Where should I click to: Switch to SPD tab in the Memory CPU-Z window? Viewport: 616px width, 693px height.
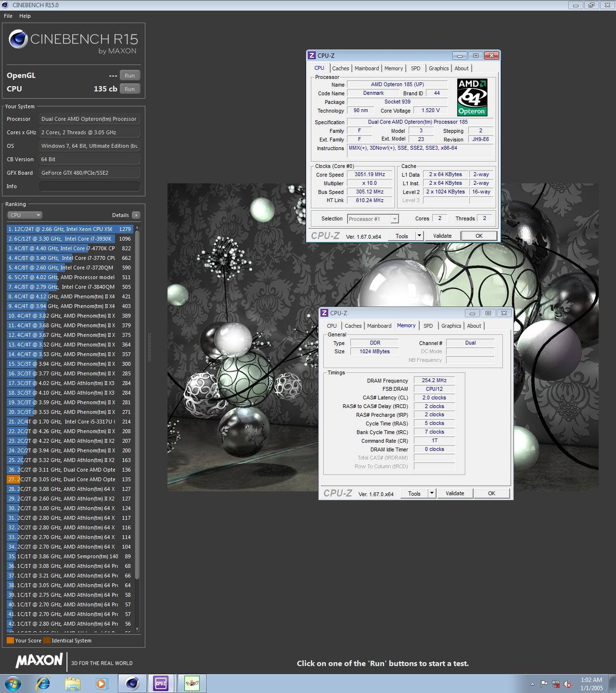[428, 326]
